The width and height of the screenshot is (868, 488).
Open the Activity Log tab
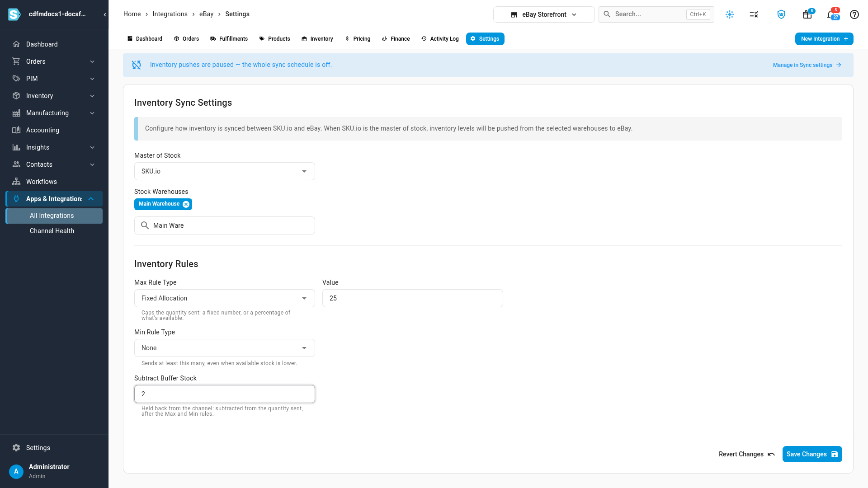click(x=440, y=39)
